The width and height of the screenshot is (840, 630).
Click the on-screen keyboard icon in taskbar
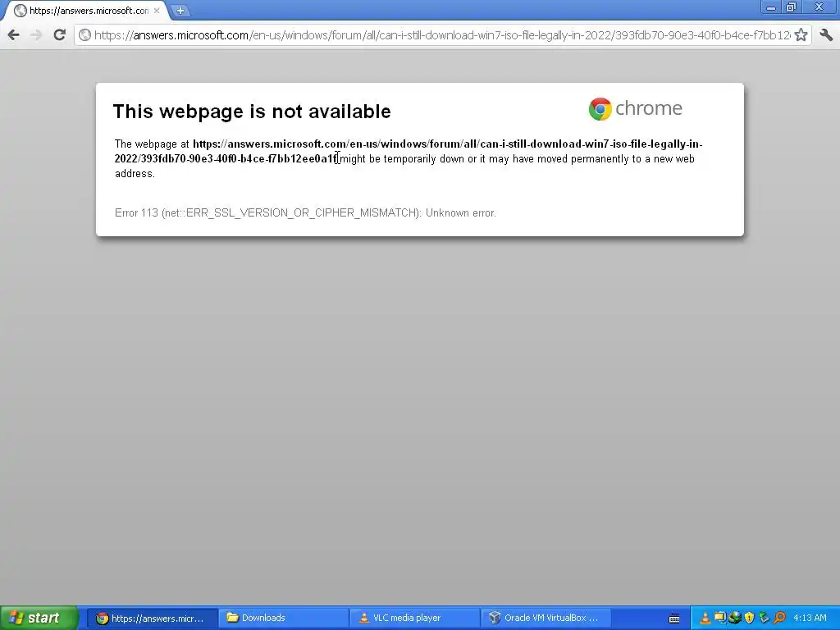[x=674, y=619]
